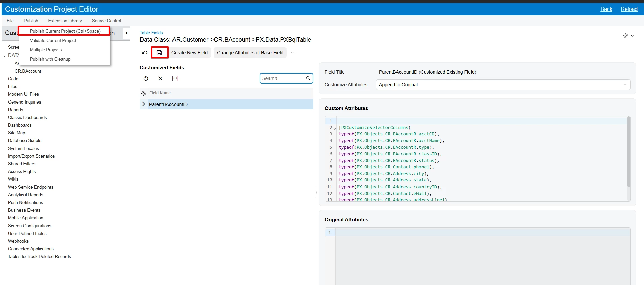Click the search magnifier icon
This screenshot has width=644, height=285.
click(308, 78)
